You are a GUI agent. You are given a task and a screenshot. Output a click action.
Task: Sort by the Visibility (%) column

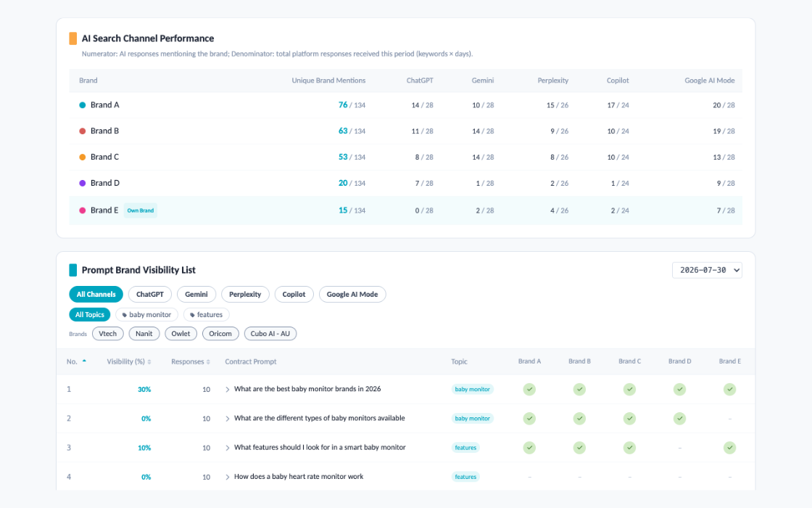click(x=129, y=362)
